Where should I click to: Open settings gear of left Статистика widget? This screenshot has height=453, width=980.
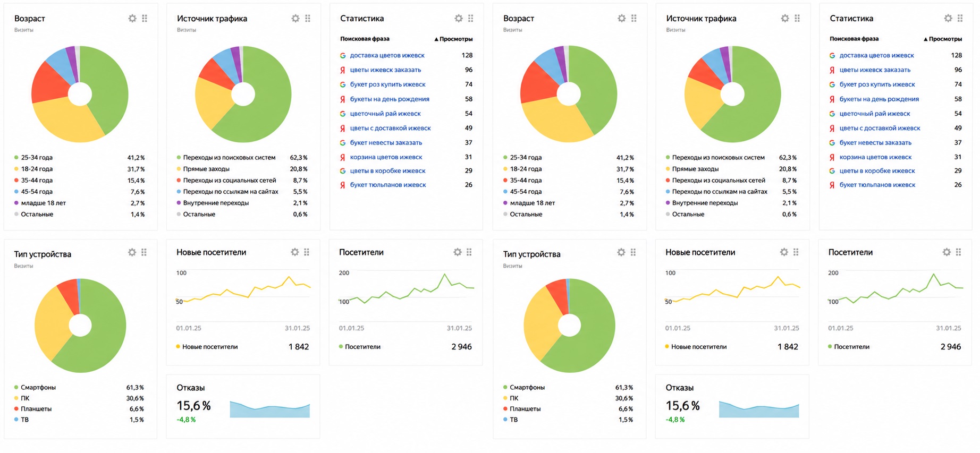tap(459, 19)
